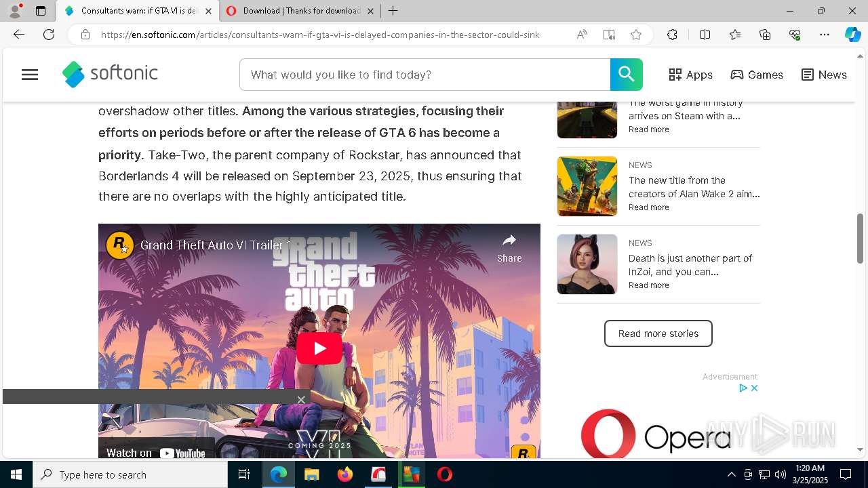
Task: Read more on Alan Wake 2 creators story
Action: point(648,207)
